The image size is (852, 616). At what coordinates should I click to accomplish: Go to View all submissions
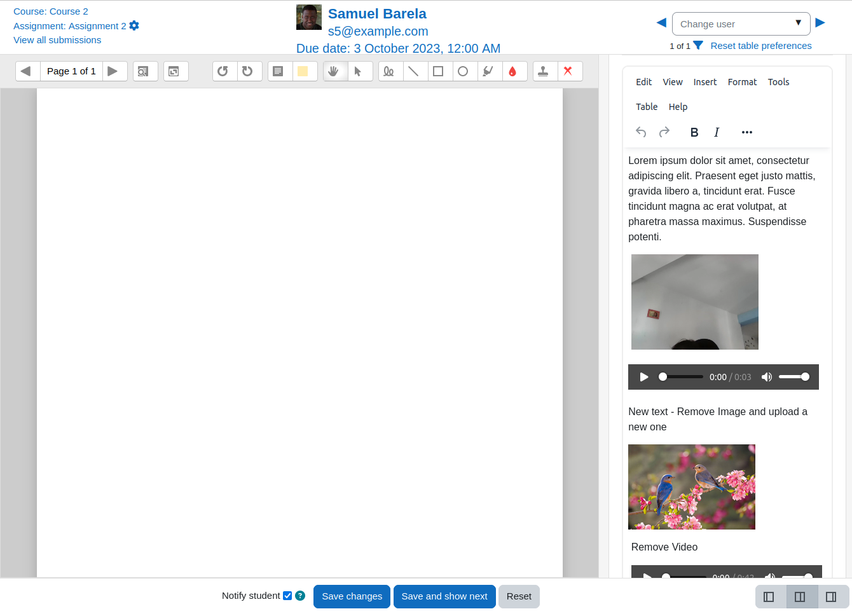[x=57, y=40]
